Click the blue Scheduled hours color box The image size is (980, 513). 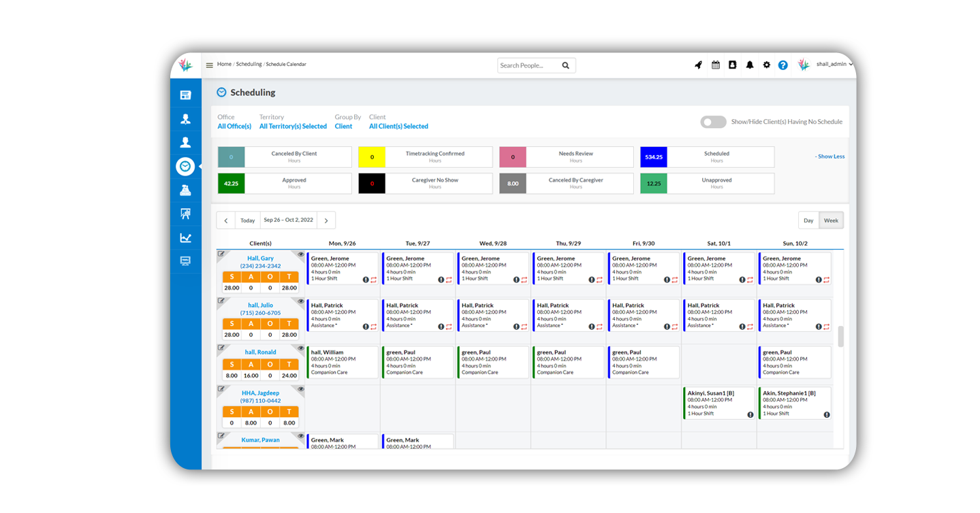(x=653, y=157)
